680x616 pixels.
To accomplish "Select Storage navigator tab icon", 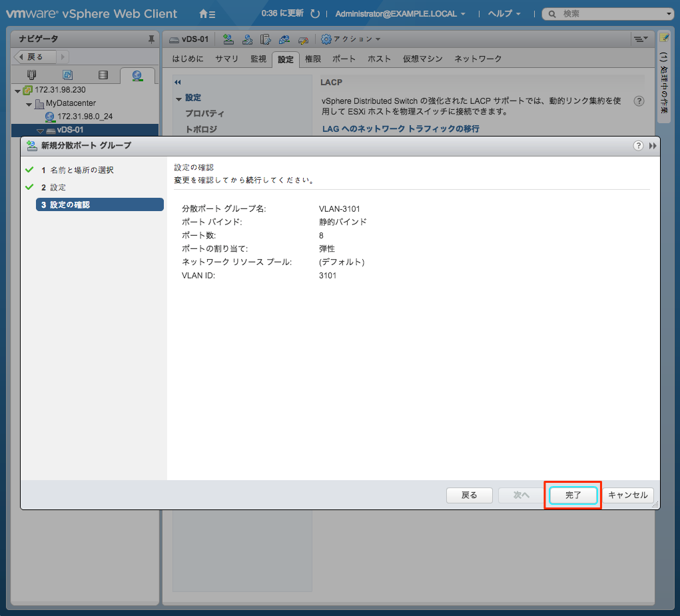I will 103,75.
